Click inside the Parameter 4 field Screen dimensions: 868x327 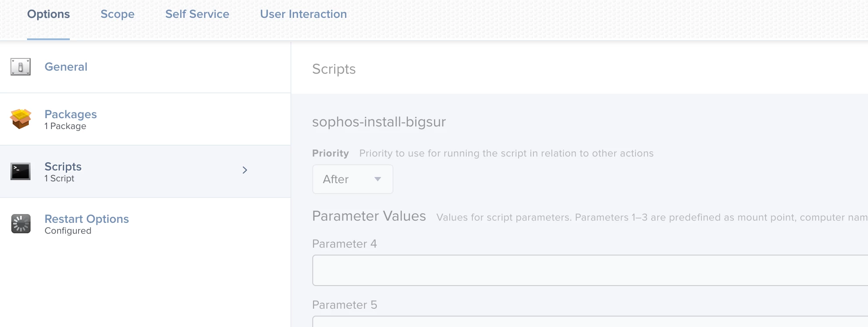coord(589,270)
